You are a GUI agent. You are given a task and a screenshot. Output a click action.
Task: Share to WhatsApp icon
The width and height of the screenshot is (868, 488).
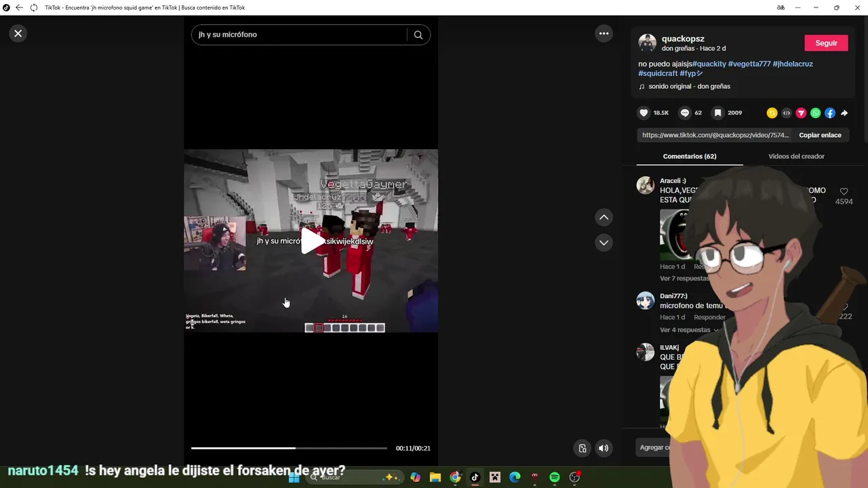tap(816, 113)
